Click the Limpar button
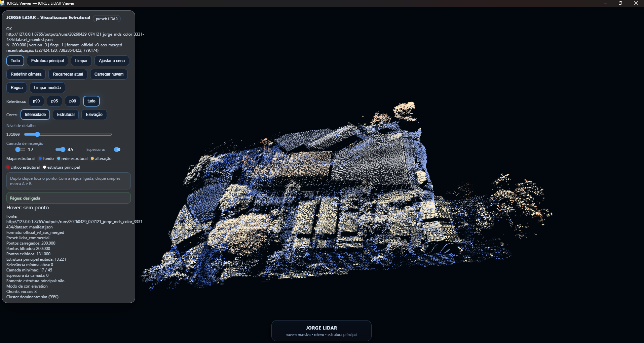644x343 pixels. pos(81,61)
